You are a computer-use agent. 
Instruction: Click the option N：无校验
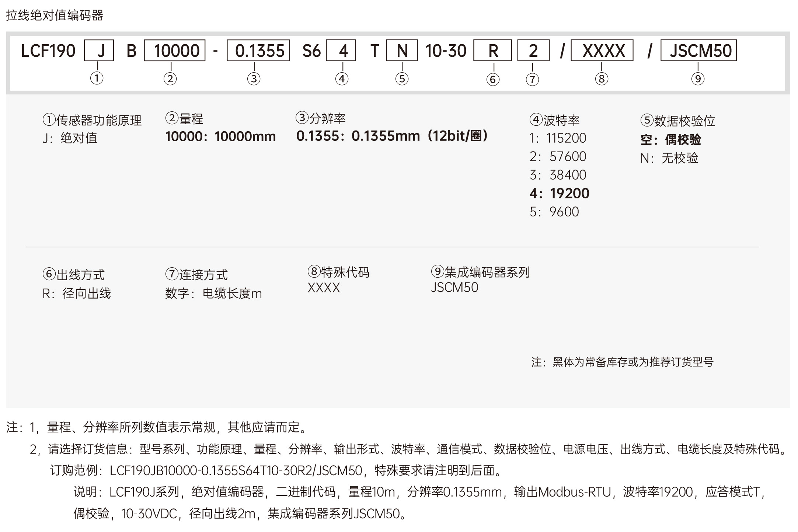click(x=669, y=158)
